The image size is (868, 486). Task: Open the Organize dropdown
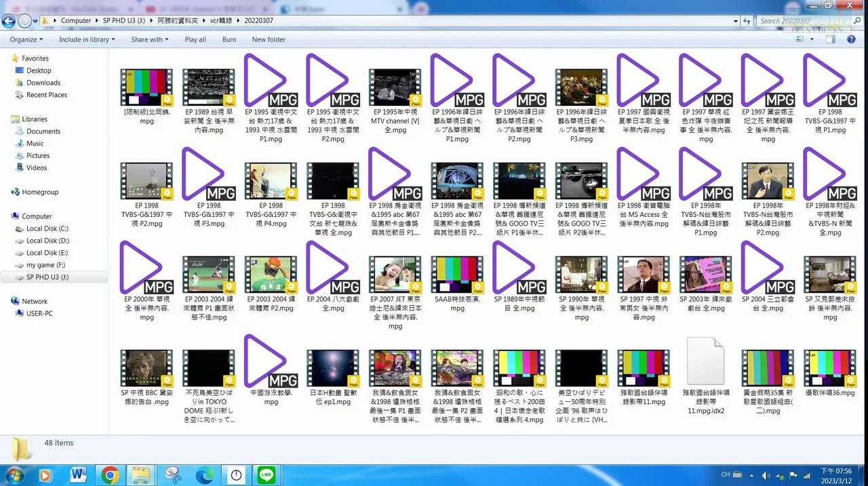pyautogui.click(x=25, y=39)
